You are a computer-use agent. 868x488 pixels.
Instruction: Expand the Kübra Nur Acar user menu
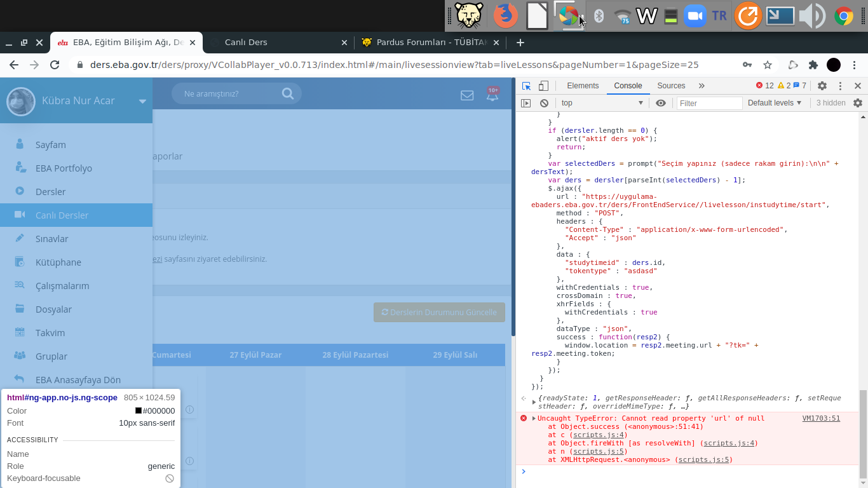click(x=142, y=101)
